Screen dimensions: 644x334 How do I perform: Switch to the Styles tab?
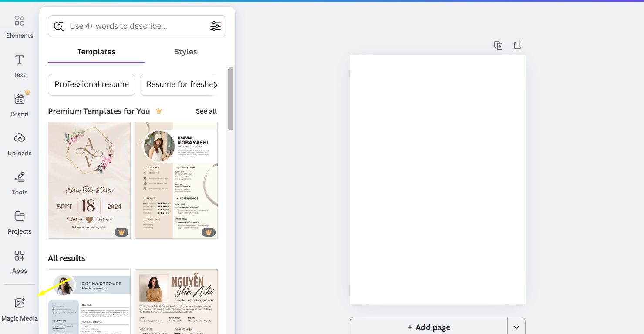(x=185, y=52)
